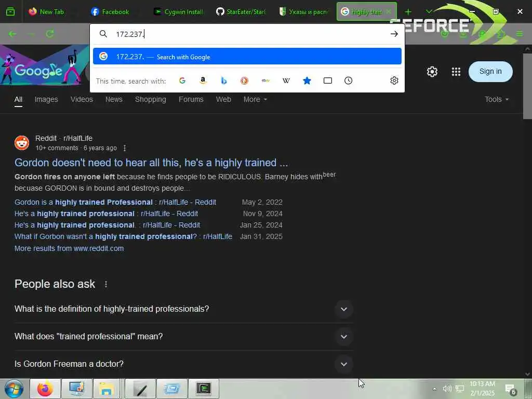The height and width of the screenshot is (399, 532).
Task: Search bookmarks using the star icon
Action: click(x=307, y=81)
